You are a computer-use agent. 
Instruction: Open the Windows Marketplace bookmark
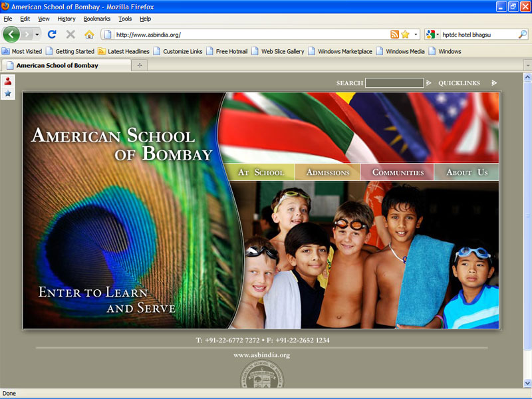[340, 51]
